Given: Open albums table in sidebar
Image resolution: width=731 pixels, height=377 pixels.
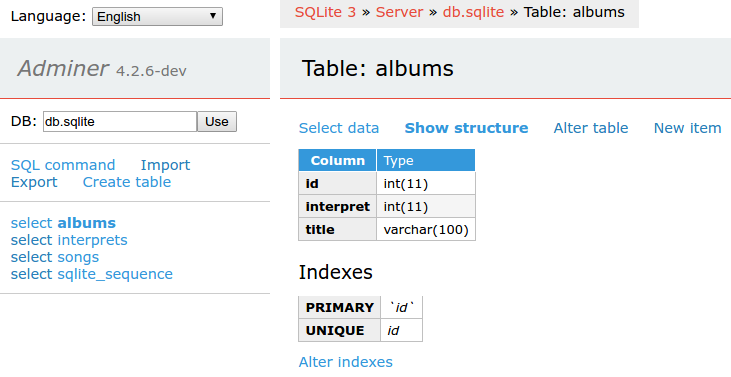Looking at the screenshot, I should pos(86,223).
